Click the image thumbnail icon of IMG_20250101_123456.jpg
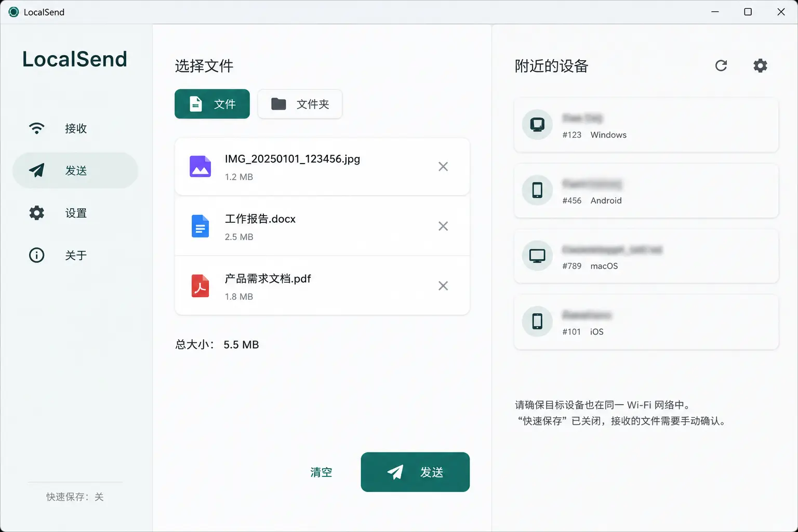 (200, 166)
